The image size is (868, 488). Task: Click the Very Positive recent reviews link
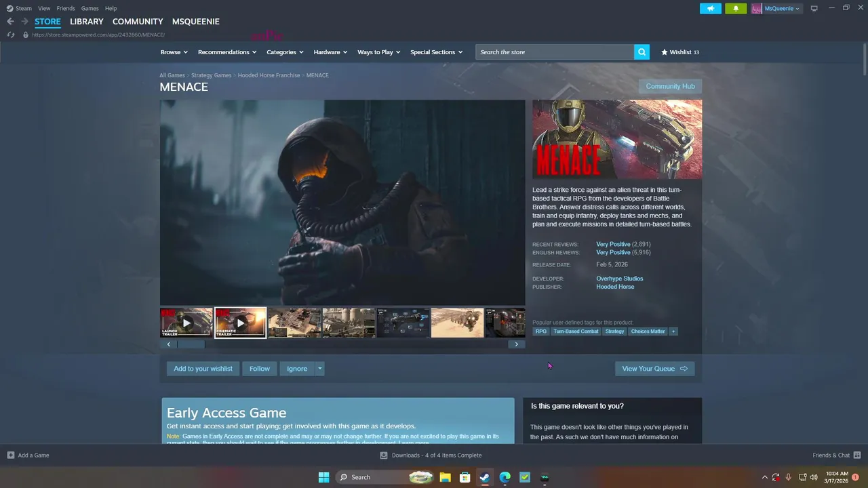[613, 244]
